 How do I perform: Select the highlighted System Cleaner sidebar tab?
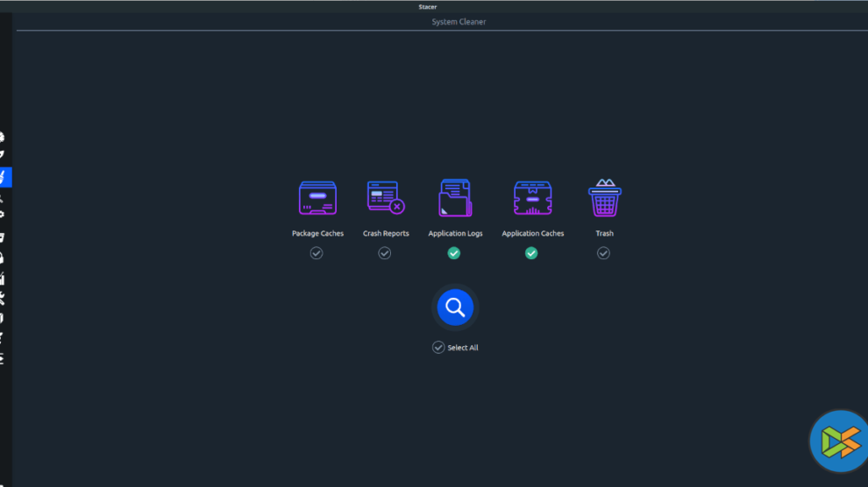(x=4, y=177)
